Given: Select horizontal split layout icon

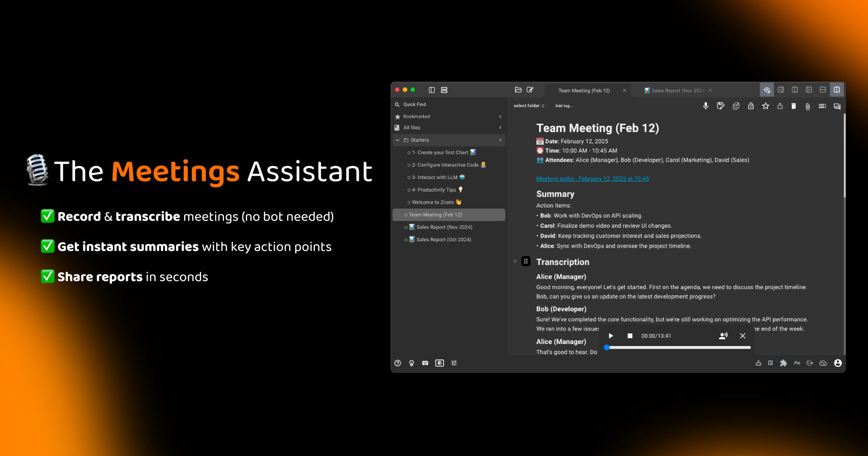Looking at the screenshot, I should coord(823,90).
